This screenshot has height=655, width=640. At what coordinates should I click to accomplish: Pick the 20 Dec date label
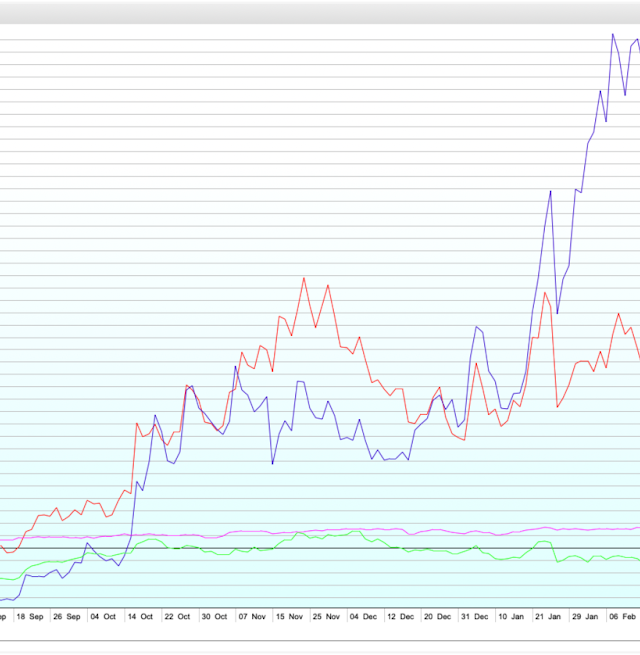tap(436, 617)
